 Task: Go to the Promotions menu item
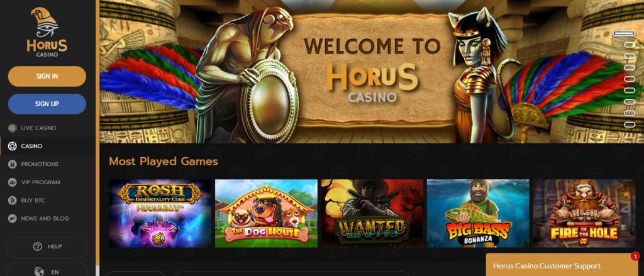[40, 164]
